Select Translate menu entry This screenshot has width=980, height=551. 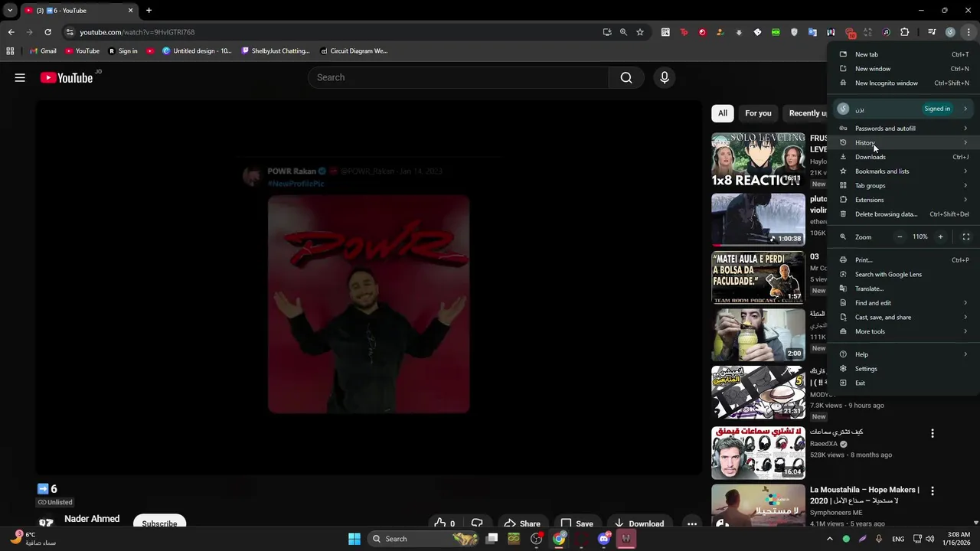903,289
